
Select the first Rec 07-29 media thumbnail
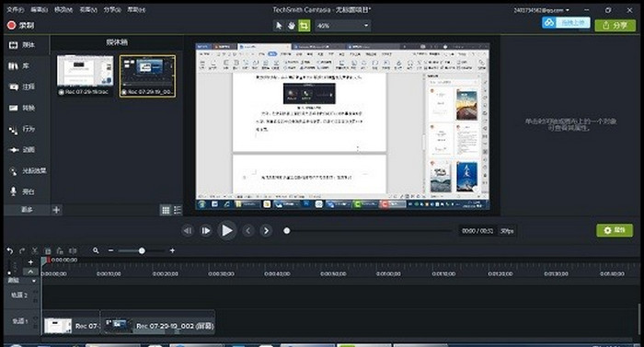point(85,75)
